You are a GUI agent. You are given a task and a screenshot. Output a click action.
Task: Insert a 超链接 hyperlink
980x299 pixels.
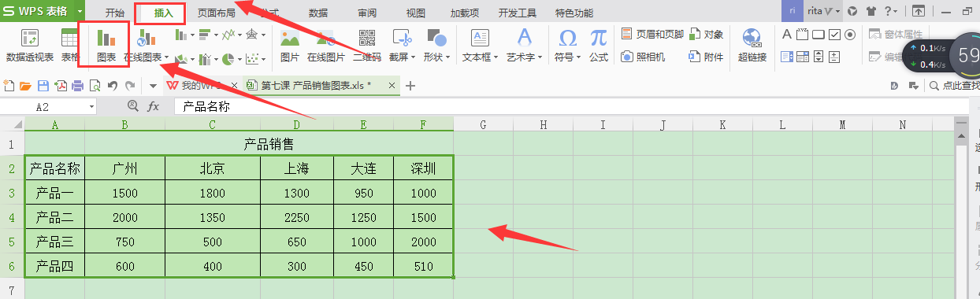752,46
